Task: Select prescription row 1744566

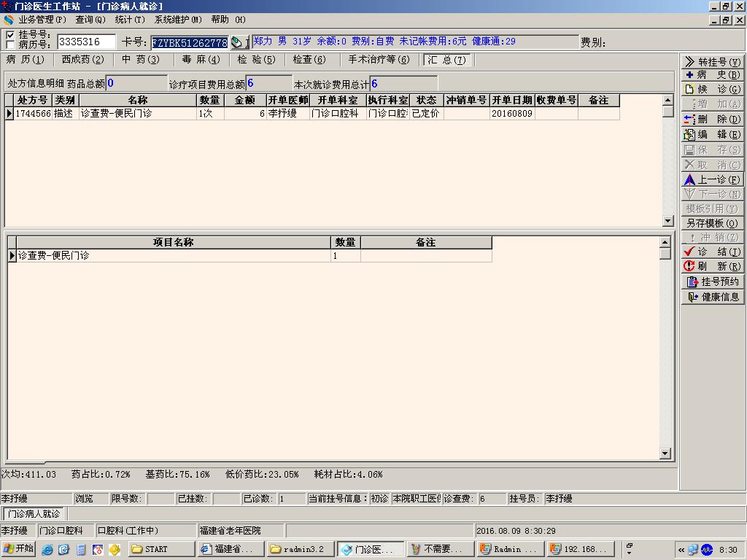Action: (312, 113)
